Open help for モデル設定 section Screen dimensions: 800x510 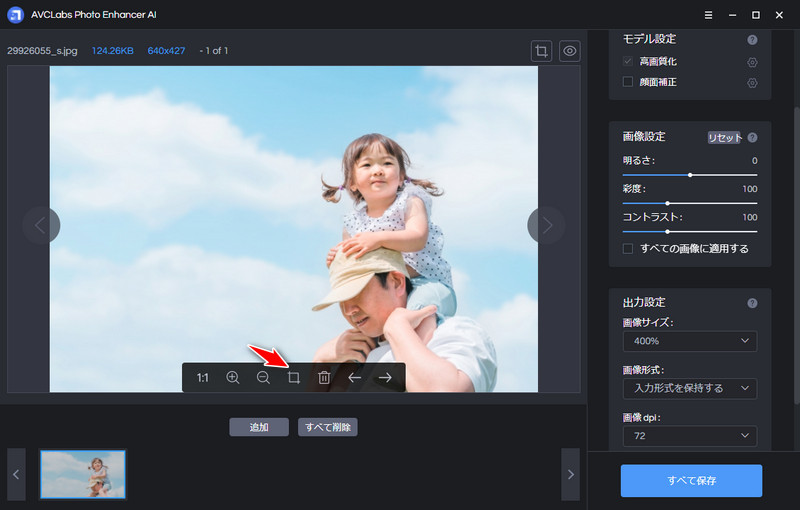pyautogui.click(x=752, y=40)
